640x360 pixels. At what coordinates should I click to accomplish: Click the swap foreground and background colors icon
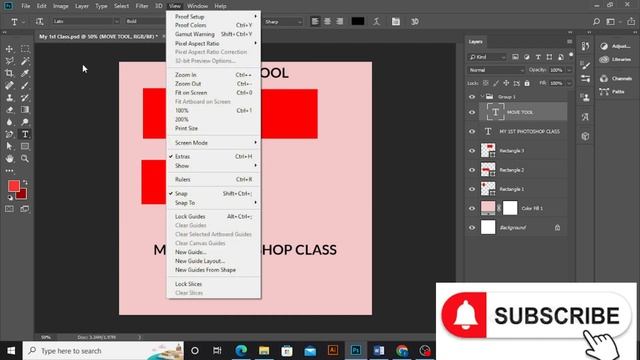pos(25,182)
